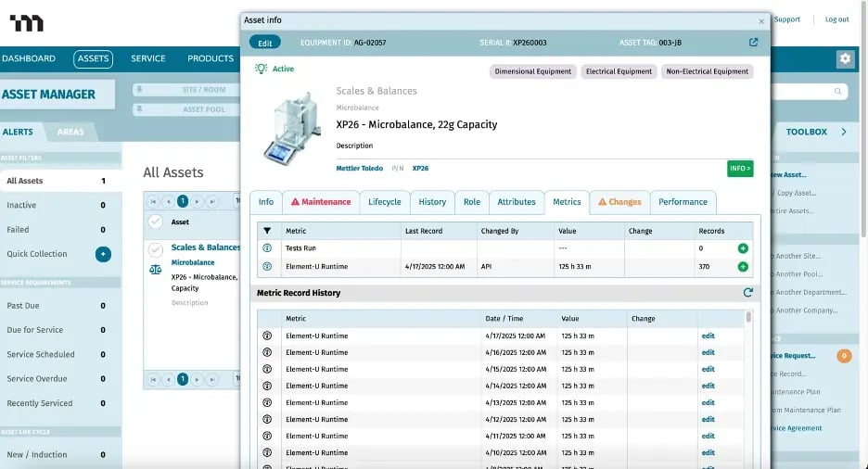Check the Scales & Balances asset row
Image resolution: width=868 pixels, height=469 pixels.
[155, 248]
